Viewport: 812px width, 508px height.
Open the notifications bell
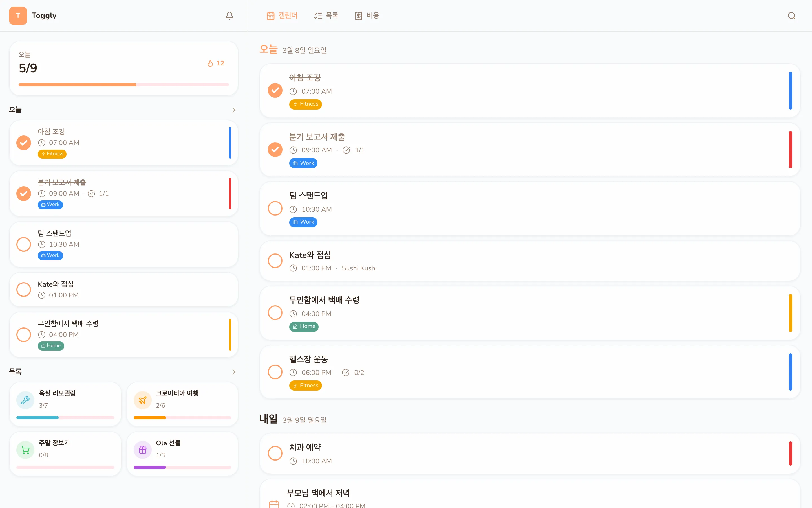coord(229,16)
